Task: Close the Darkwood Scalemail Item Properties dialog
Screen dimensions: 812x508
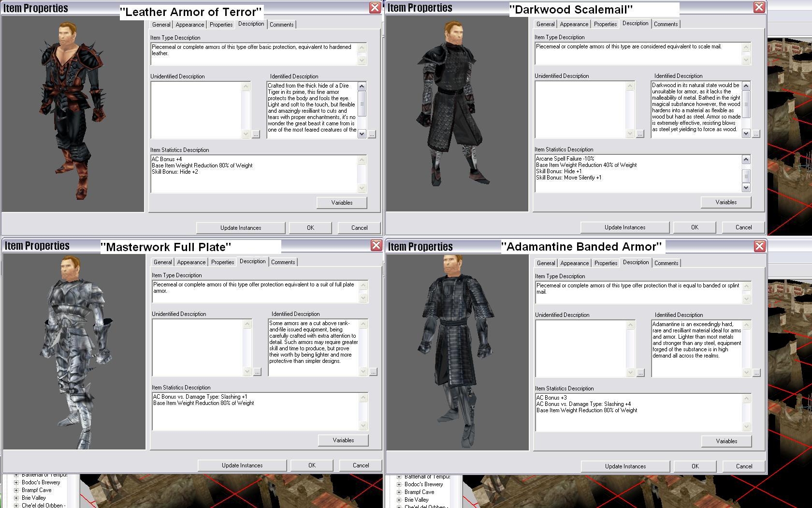Action: click(759, 7)
